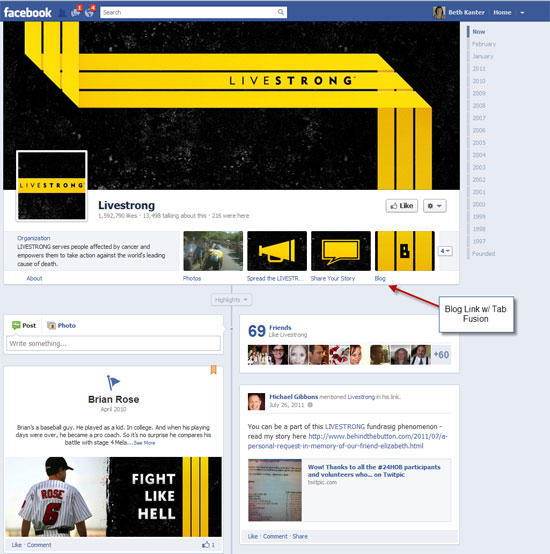Click the facebook logo
This screenshot has width=550, height=554.
tap(28, 12)
